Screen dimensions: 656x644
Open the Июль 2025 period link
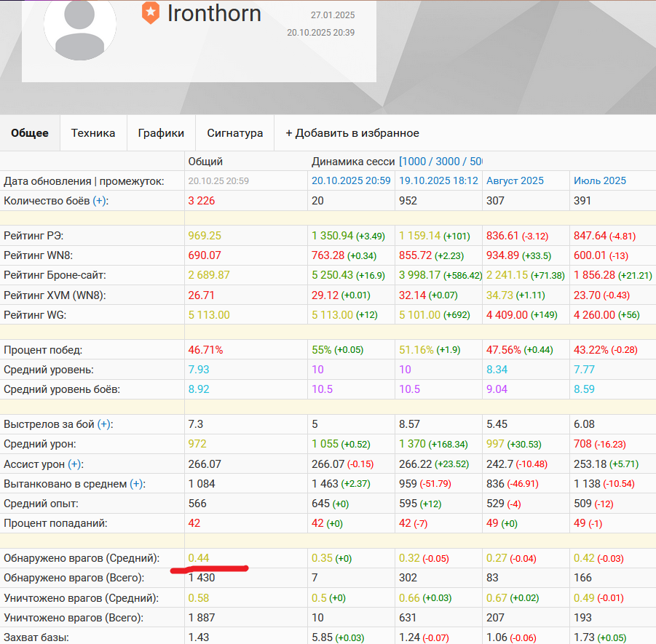point(599,180)
